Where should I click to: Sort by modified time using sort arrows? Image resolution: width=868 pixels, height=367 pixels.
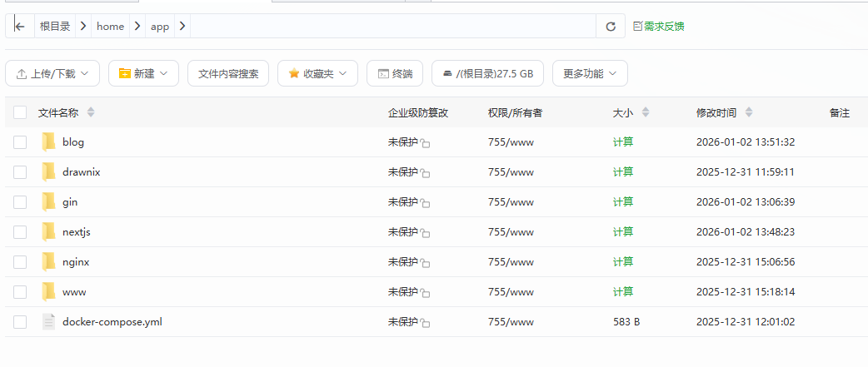pyautogui.click(x=749, y=112)
